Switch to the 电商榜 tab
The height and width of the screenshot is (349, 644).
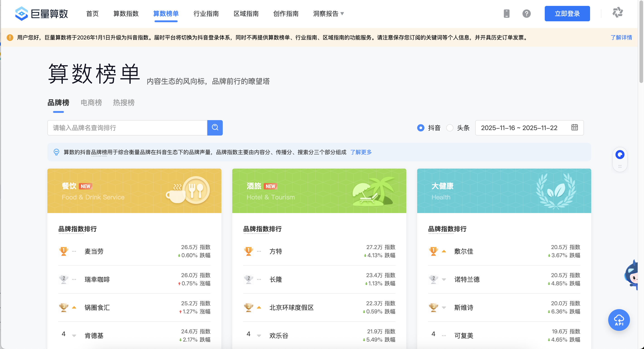[x=91, y=103]
